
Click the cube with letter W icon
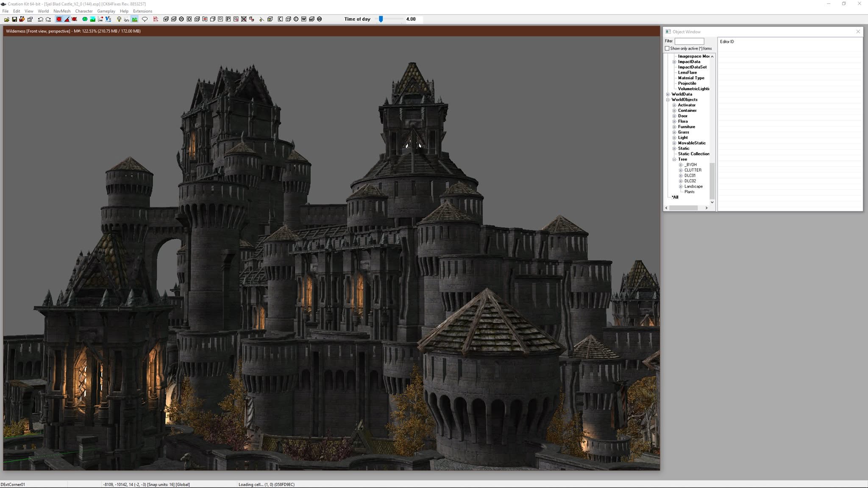(312, 19)
